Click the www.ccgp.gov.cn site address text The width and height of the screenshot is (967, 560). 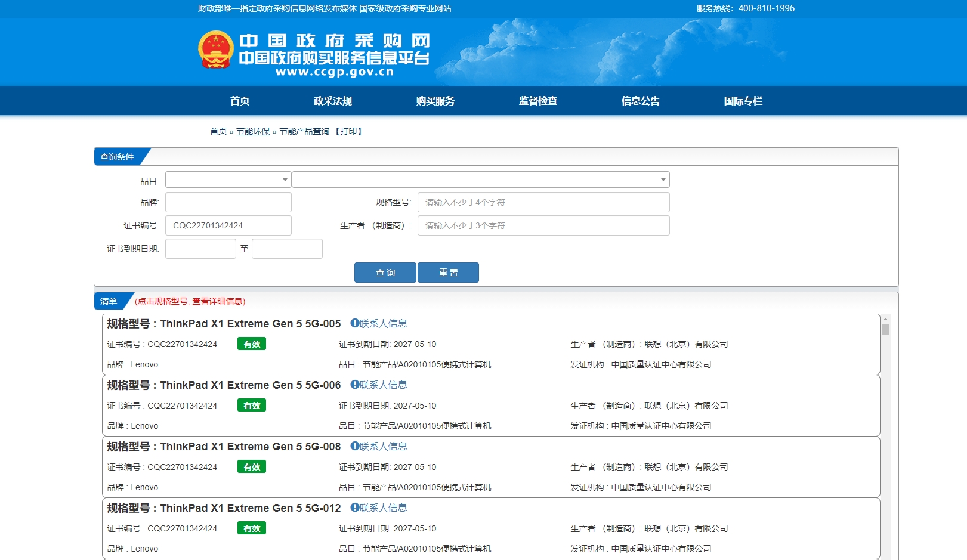tap(335, 72)
